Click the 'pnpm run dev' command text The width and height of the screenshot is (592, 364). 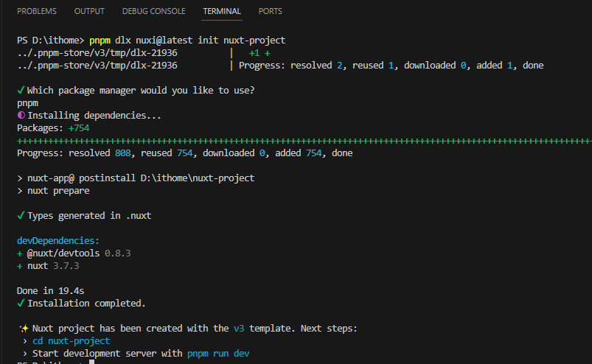(x=218, y=354)
